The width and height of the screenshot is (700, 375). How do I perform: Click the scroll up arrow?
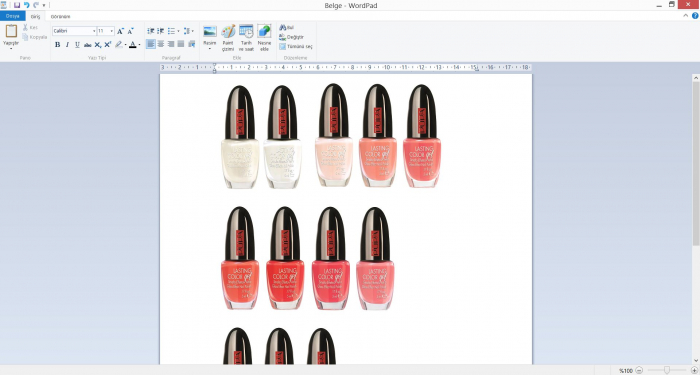[x=696, y=78]
